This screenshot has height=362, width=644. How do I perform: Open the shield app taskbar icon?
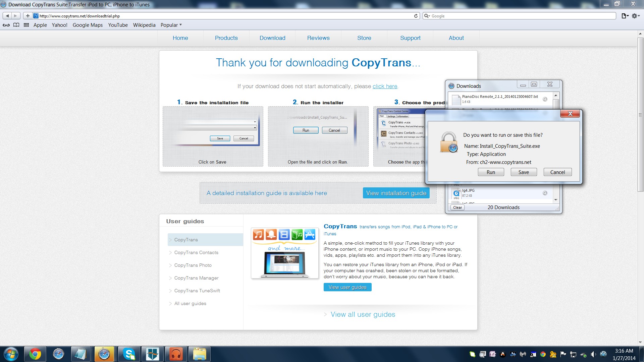click(x=152, y=354)
